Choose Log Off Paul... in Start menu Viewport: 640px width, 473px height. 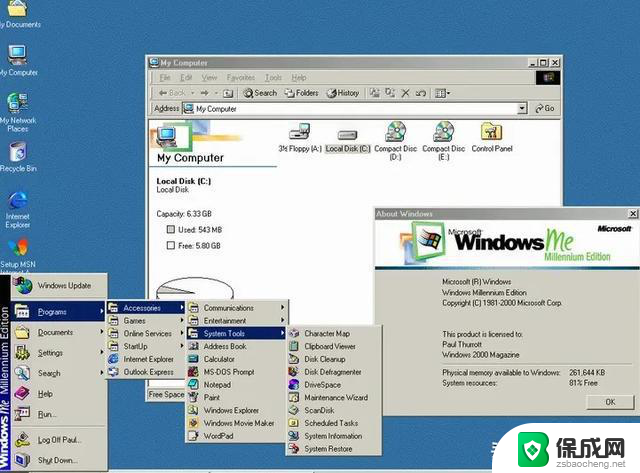point(60,440)
